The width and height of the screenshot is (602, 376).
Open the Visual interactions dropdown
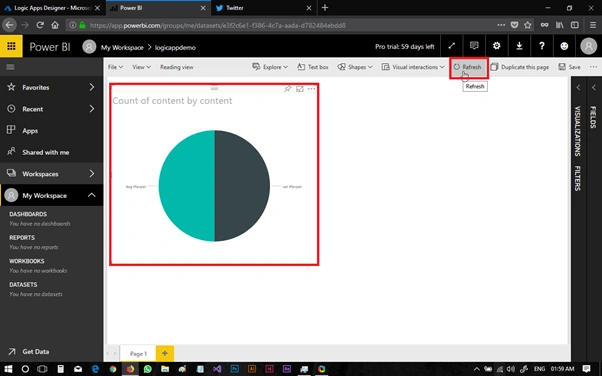click(413, 67)
